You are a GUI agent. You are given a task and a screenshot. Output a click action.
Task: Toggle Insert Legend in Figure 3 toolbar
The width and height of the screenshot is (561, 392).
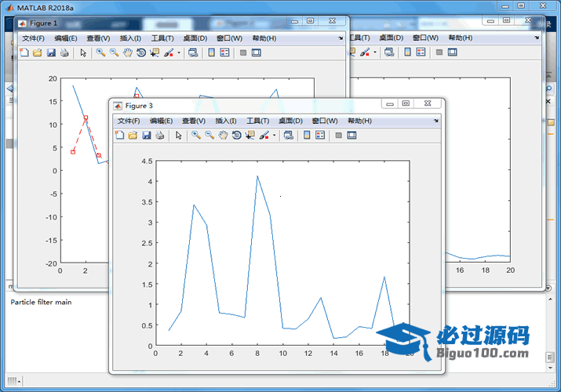pyautogui.click(x=320, y=136)
